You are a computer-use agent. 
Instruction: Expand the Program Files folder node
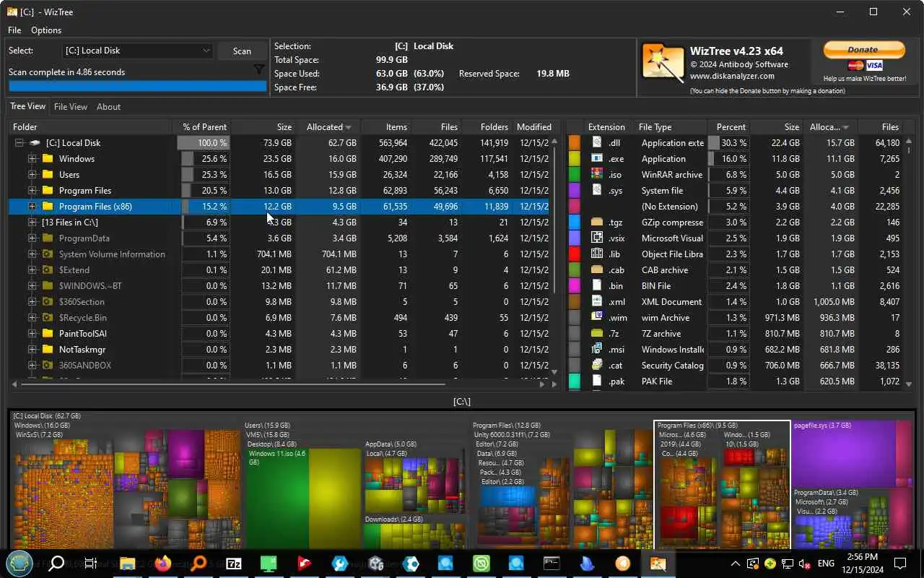32,191
